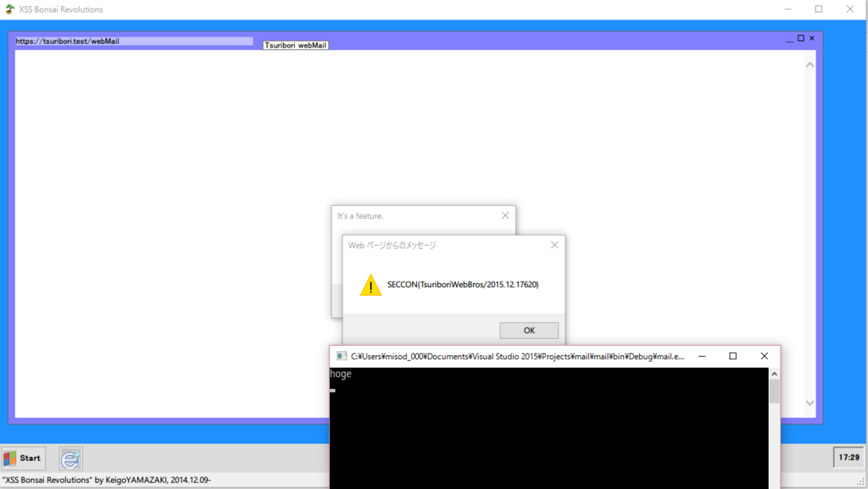Click the 'hoge' text in console
This screenshot has width=868, height=489.
341,374
